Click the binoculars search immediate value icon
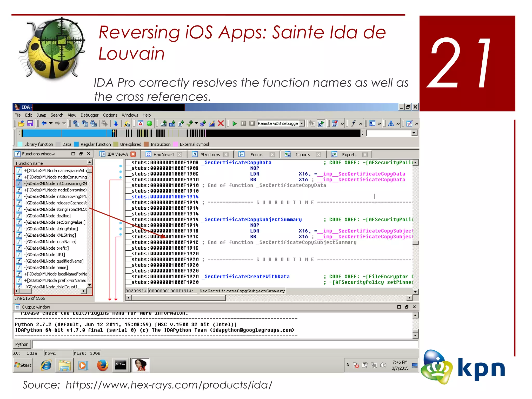 (76, 124)
